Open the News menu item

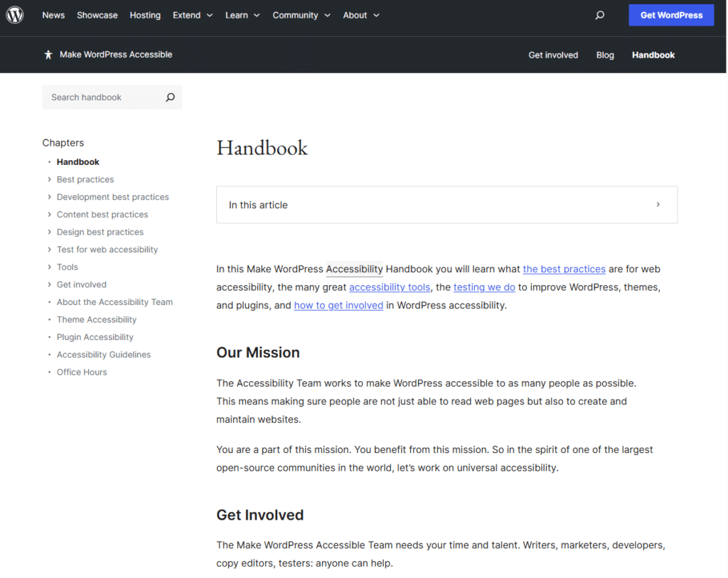(x=53, y=16)
